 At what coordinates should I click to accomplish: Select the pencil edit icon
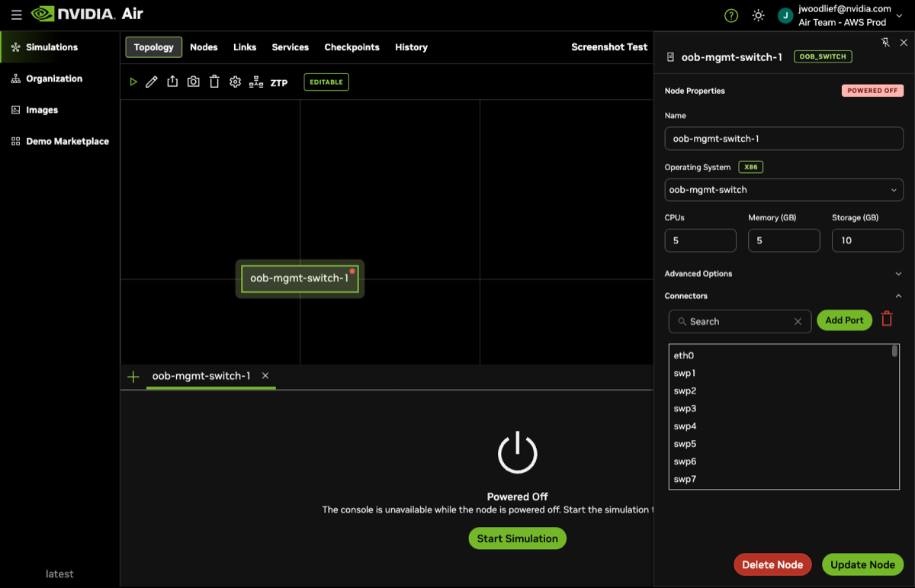[152, 82]
